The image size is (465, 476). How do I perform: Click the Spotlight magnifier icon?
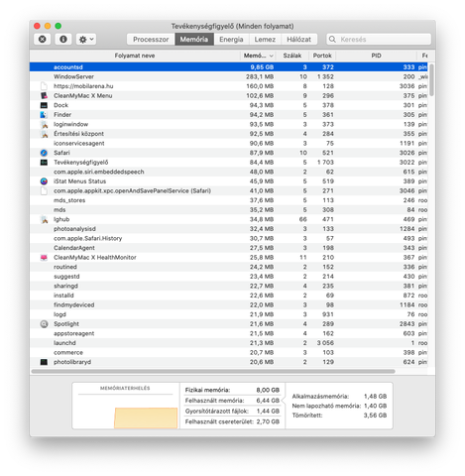coord(44,324)
